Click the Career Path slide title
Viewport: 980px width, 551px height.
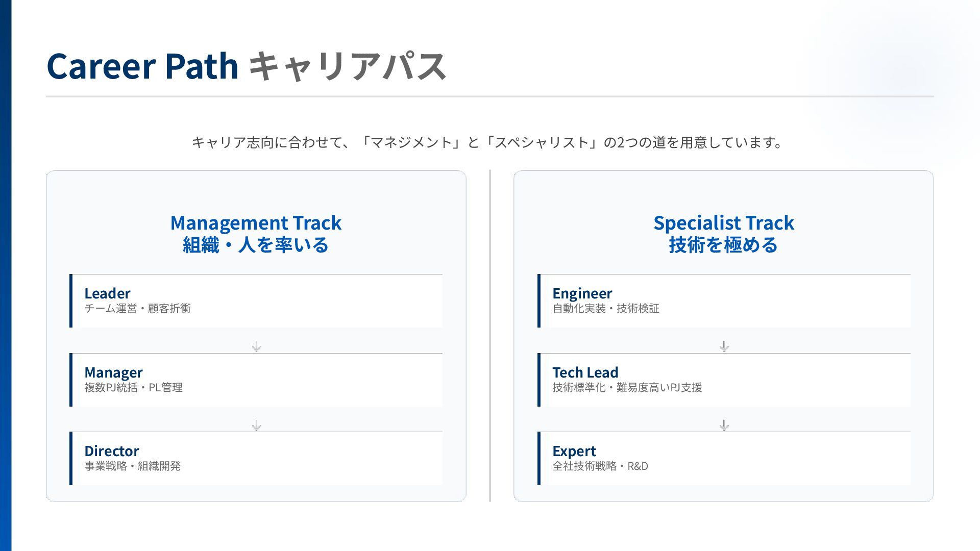pyautogui.click(x=246, y=66)
